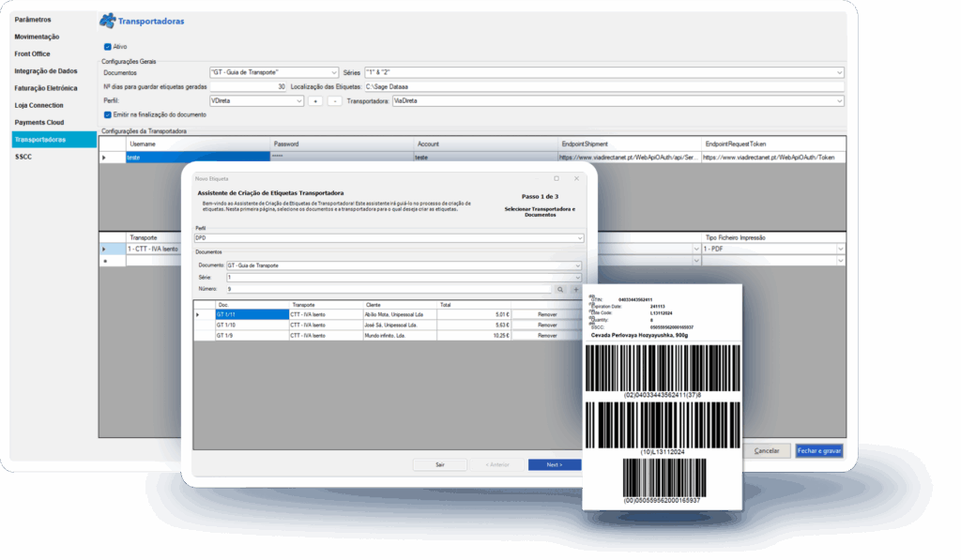
Task: Open the Transportadora ViaDireta dropdown
Action: 839,101
